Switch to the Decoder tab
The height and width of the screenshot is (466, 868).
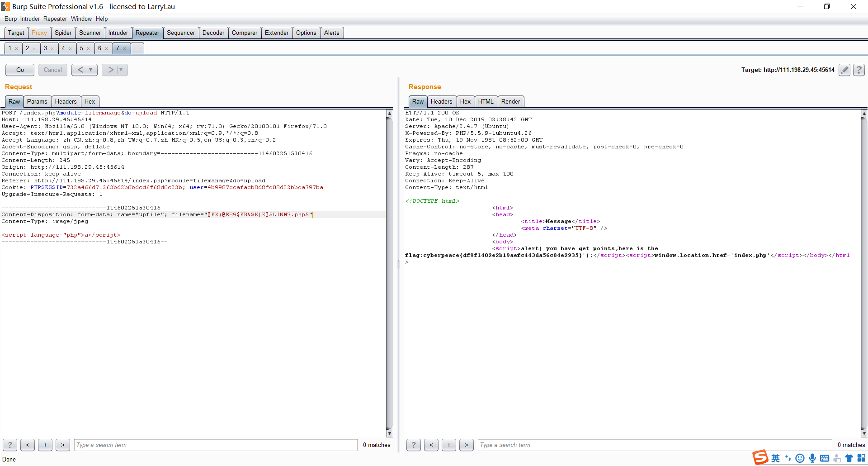tap(213, 33)
